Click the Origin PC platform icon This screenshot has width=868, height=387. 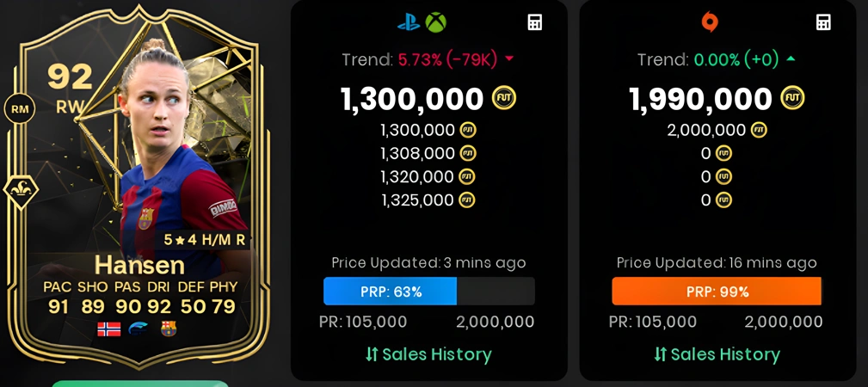click(710, 22)
